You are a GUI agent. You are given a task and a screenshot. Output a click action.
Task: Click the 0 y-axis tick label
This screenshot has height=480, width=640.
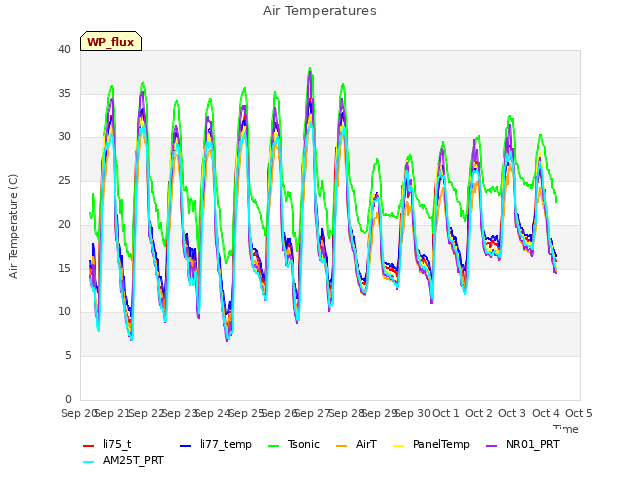click(68, 399)
